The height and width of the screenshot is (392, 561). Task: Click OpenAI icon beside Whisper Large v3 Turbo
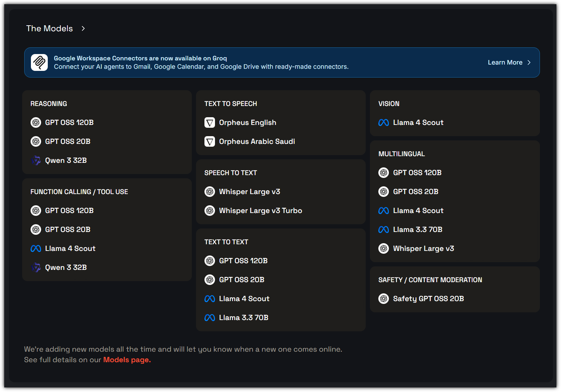[210, 211]
